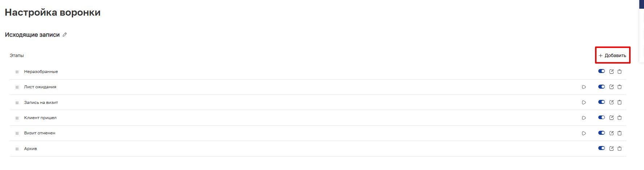Grab the Неразобранные drag handle

point(17,72)
